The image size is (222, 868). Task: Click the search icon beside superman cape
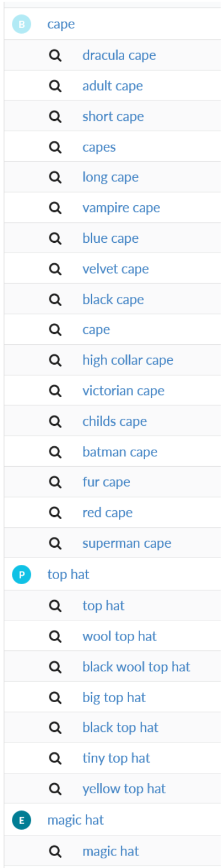(55, 543)
